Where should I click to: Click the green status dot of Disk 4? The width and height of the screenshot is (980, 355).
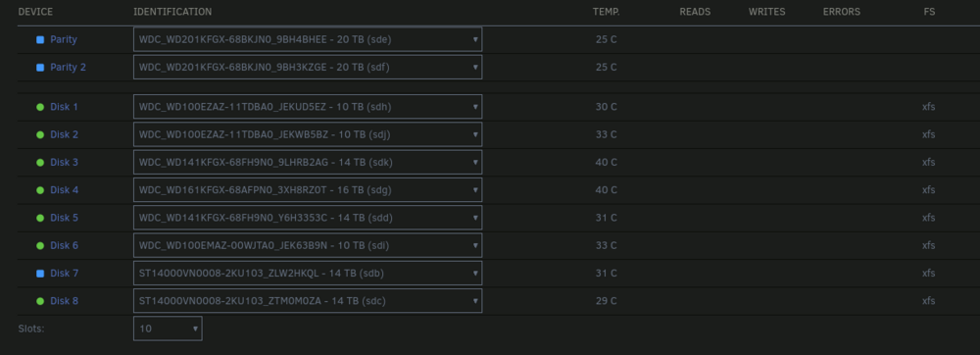point(40,190)
